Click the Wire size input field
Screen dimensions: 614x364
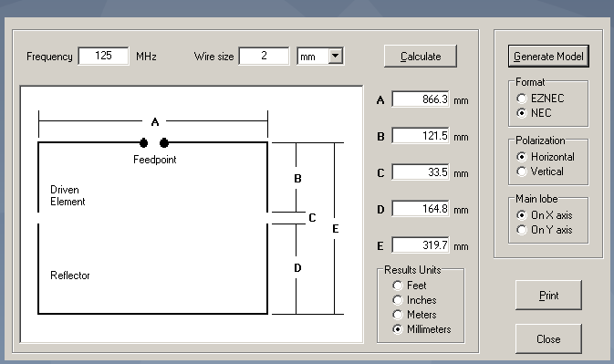click(x=264, y=56)
